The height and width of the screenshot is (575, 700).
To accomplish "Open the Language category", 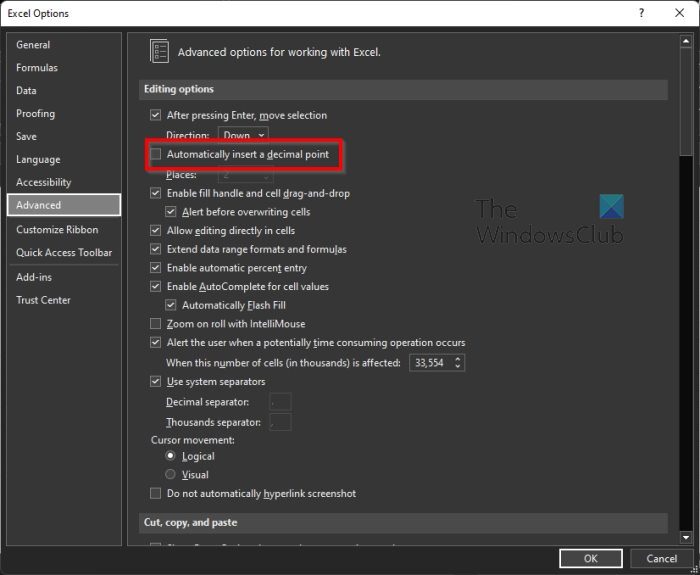I will [x=64, y=159].
